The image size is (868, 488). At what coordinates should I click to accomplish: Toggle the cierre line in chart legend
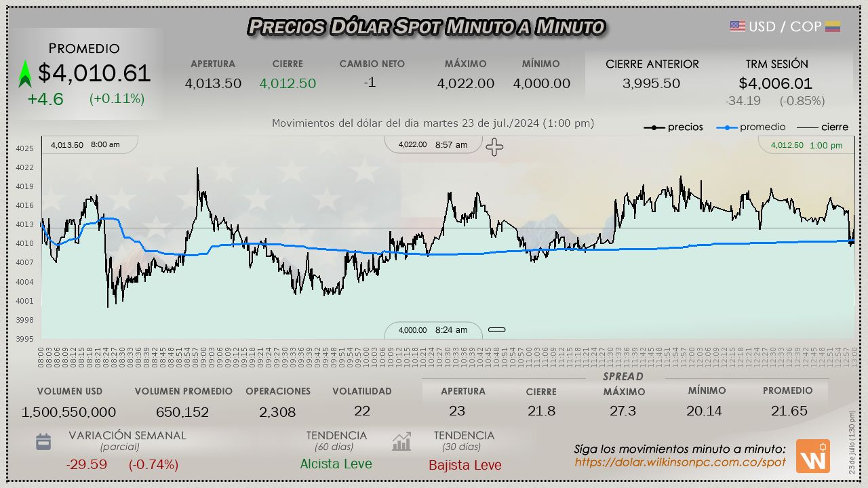(822, 127)
